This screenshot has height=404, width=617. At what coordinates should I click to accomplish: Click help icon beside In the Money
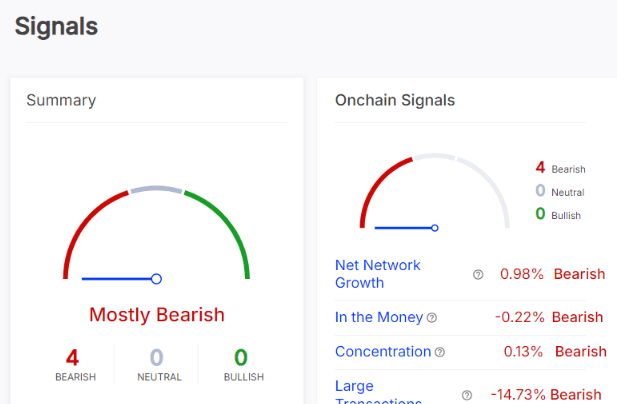click(x=432, y=317)
